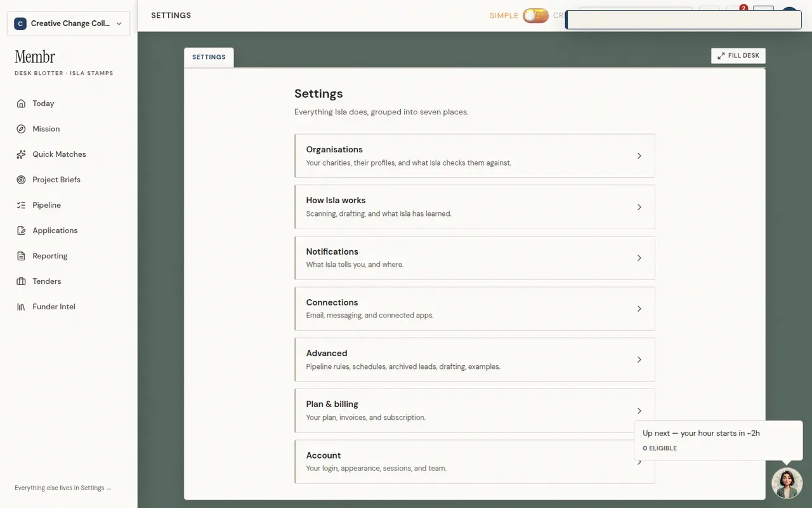Open the Isla assistant avatar

(x=787, y=483)
